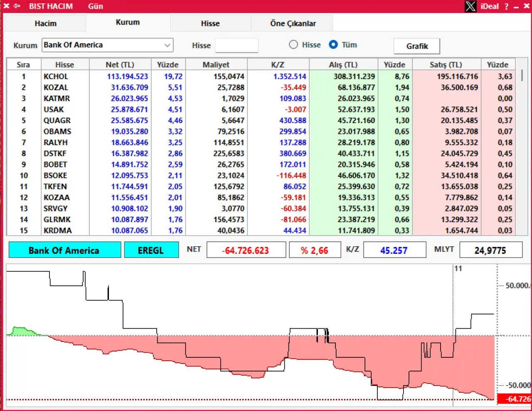This screenshot has width=532, height=411.
Task: Click Alış value 308.311.239
Action: pyautogui.click(x=354, y=77)
